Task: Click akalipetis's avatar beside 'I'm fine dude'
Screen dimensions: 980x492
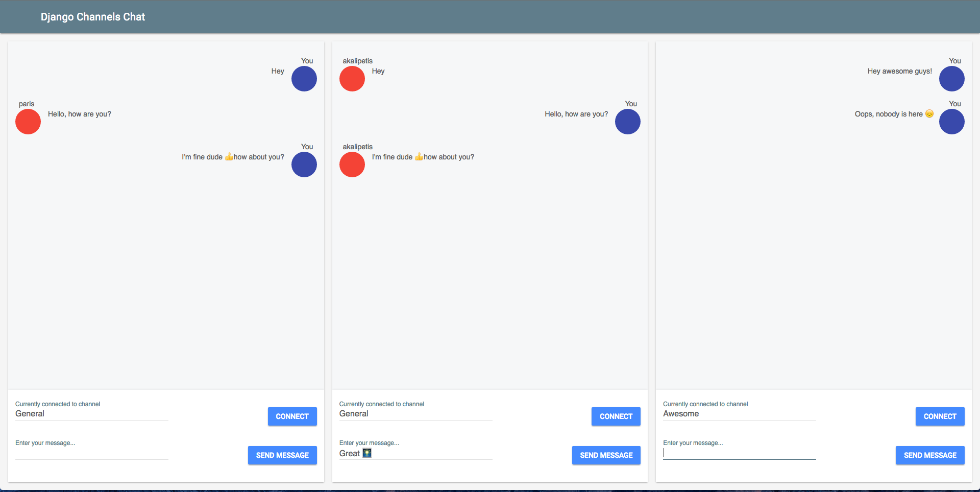Action: 352,165
